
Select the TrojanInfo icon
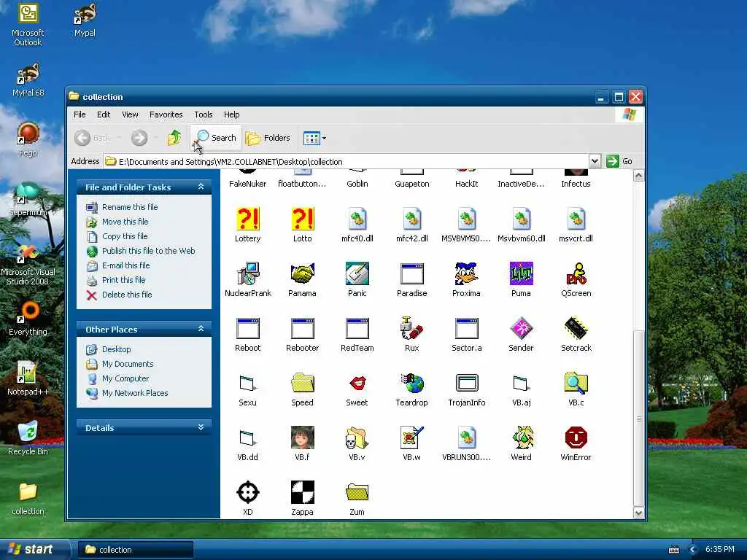(466, 384)
